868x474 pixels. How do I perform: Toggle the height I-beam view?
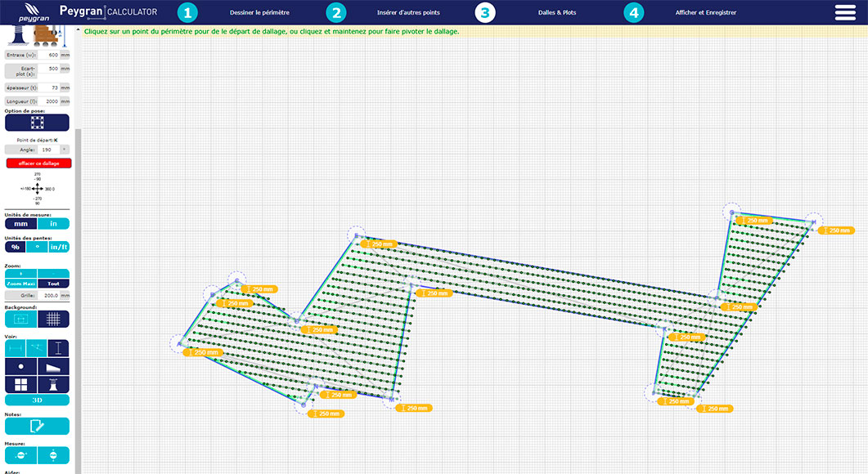58,348
